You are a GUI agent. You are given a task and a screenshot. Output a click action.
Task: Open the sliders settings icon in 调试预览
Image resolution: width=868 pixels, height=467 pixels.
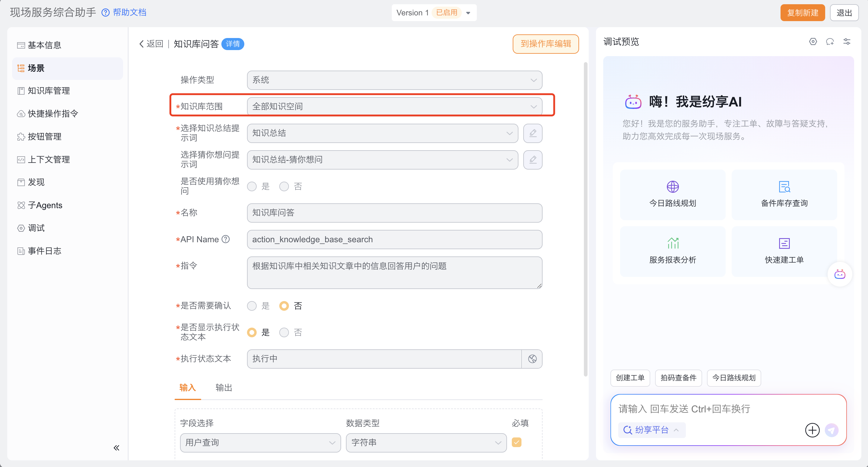(x=847, y=42)
